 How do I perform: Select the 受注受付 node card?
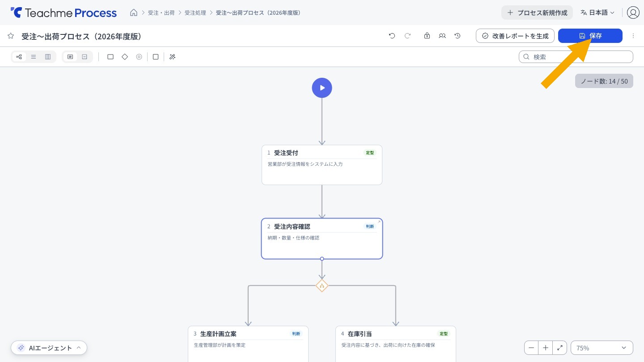[x=322, y=165]
